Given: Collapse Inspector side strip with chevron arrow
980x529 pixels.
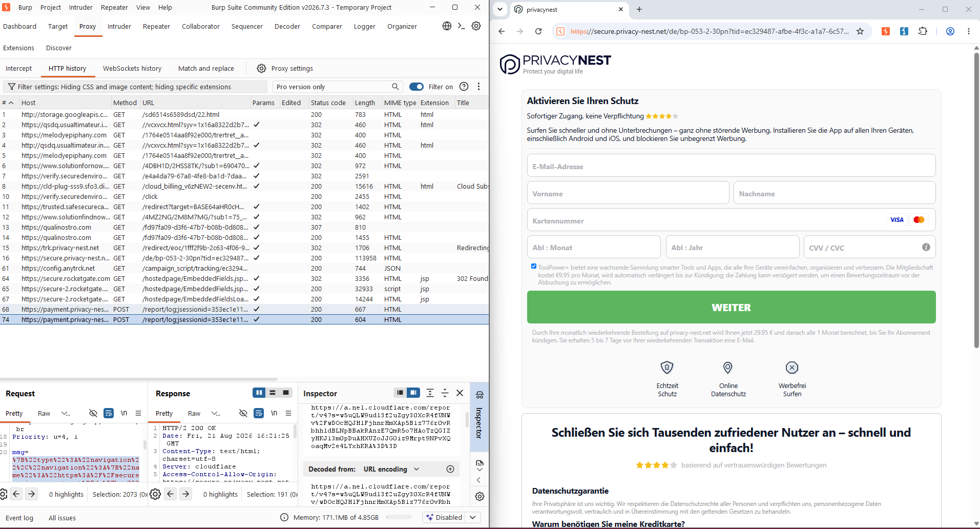Looking at the screenshot, I should click(x=478, y=480).
